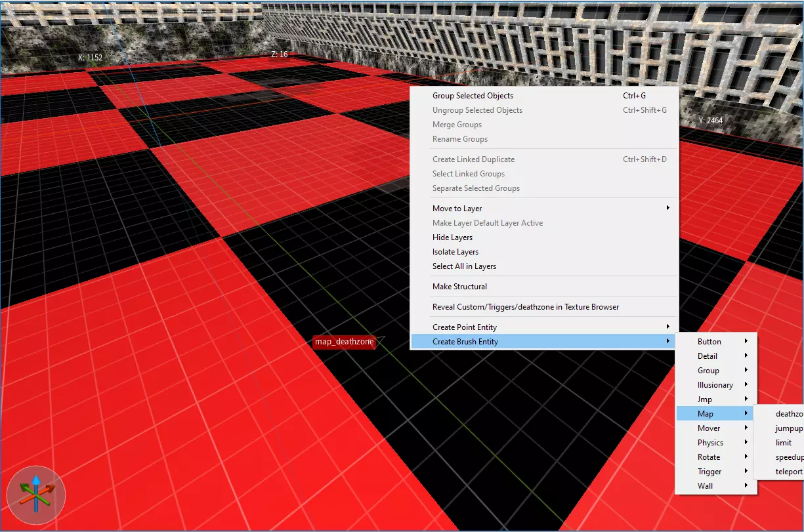
Task: Click Isolate Layers option
Action: tap(455, 252)
